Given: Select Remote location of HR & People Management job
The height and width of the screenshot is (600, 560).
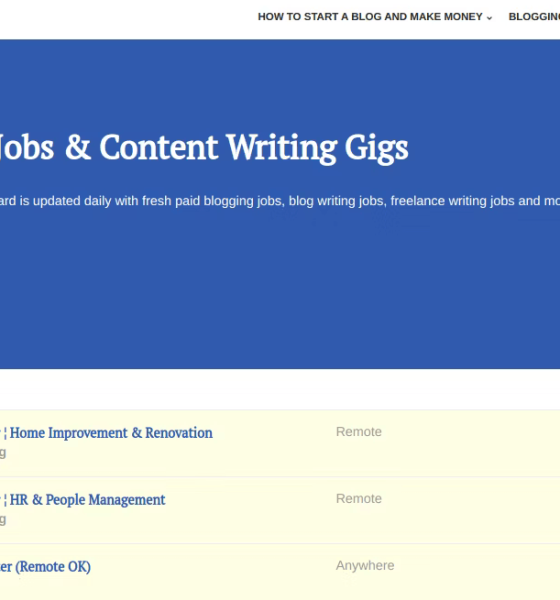Looking at the screenshot, I should 359,499.
